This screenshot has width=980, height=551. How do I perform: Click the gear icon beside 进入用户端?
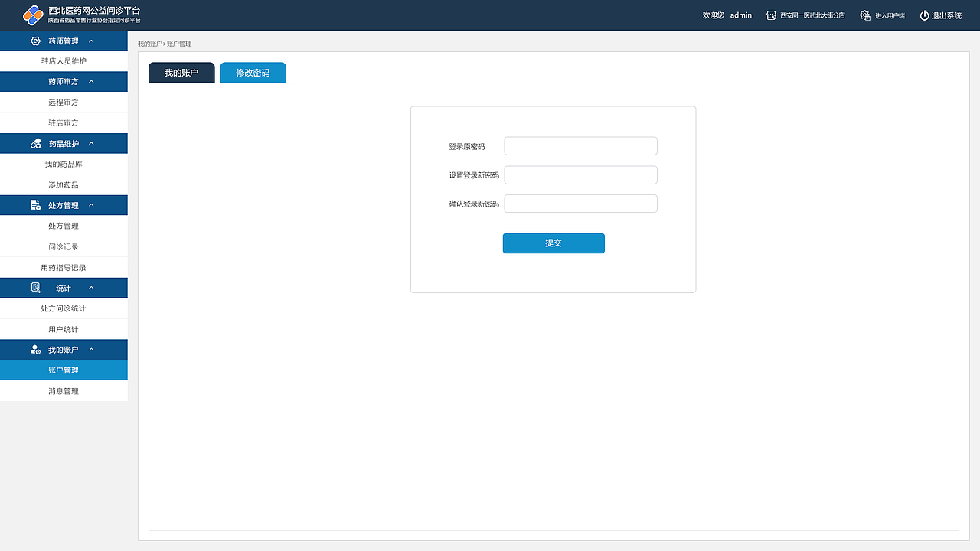(x=865, y=15)
